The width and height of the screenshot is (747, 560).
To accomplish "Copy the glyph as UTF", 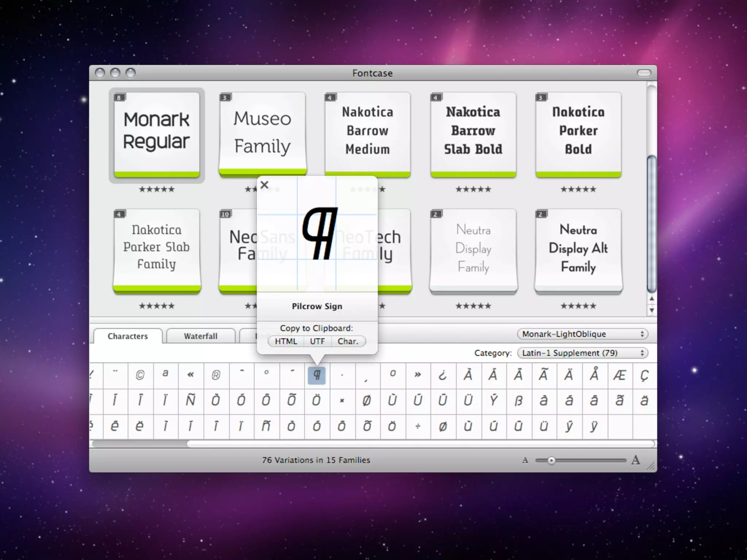I will click(x=317, y=341).
